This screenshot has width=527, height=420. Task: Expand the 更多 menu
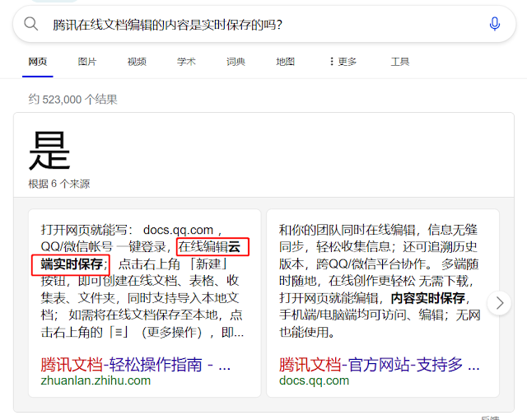tap(343, 62)
